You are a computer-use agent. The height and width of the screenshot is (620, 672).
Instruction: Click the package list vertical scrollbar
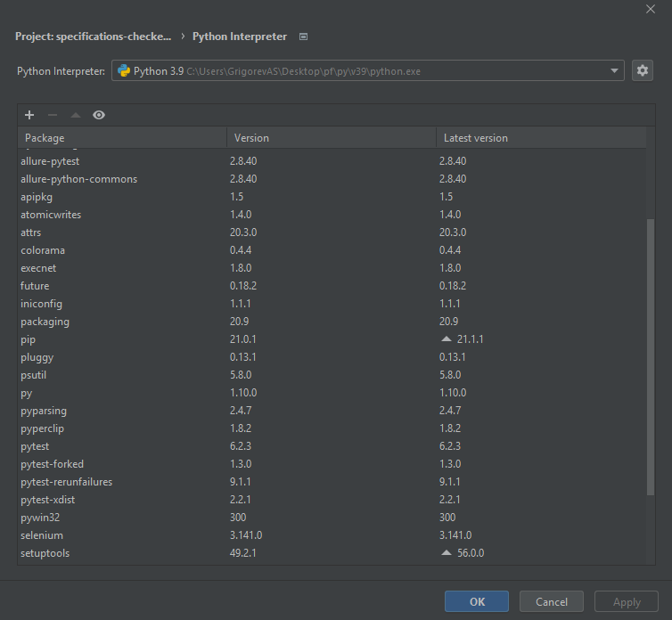pos(650,356)
